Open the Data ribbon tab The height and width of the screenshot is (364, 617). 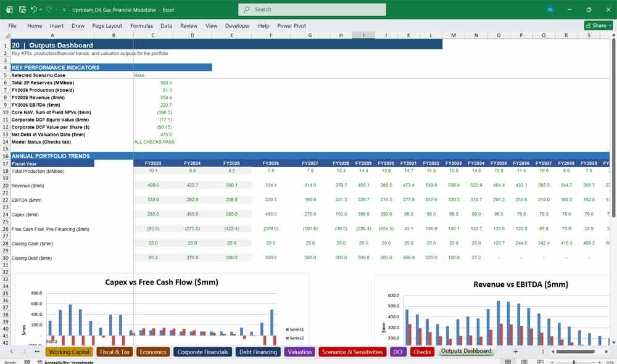pos(166,25)
